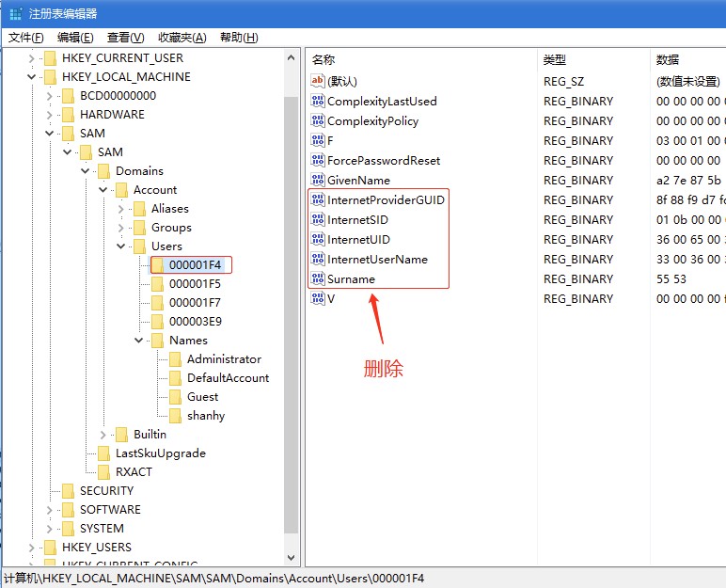This screenshot has height=588, width=726.
Task: Expand the HARDWARE key
Action: [49, 115]
